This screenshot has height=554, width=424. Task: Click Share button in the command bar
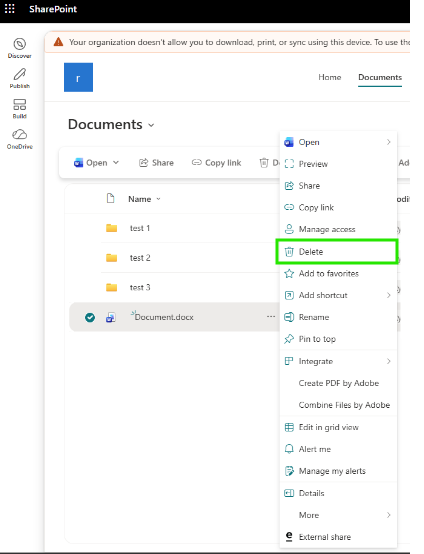[x=156, y=163]
